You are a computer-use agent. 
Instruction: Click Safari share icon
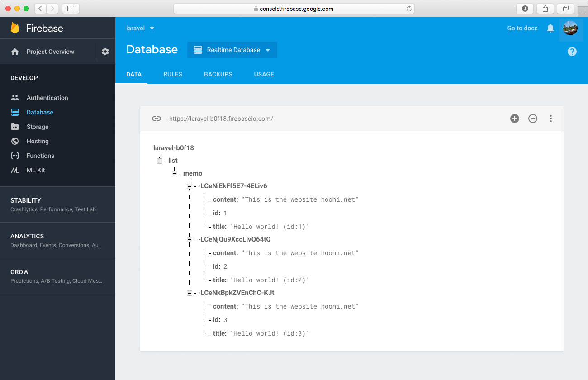tap(545, 8)
